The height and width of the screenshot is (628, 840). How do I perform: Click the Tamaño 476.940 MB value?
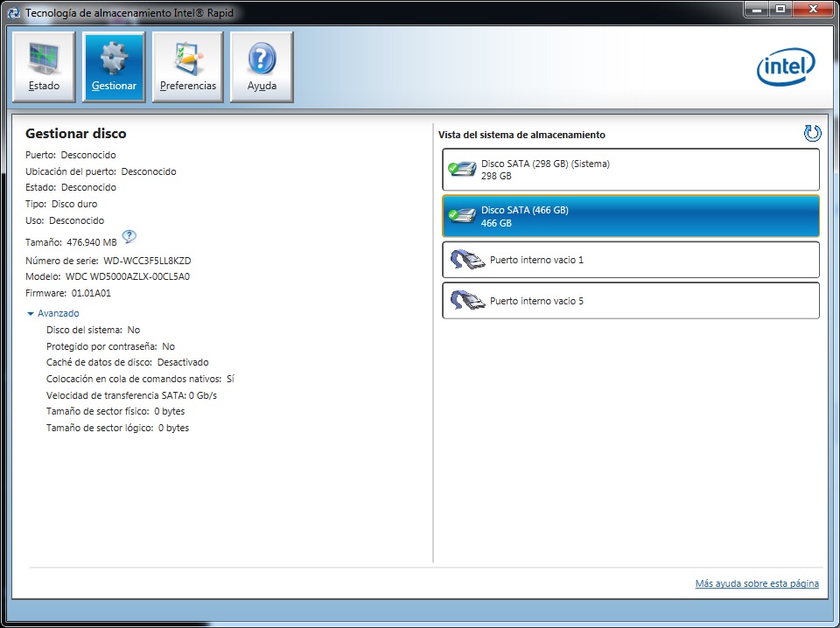point(92,242)
